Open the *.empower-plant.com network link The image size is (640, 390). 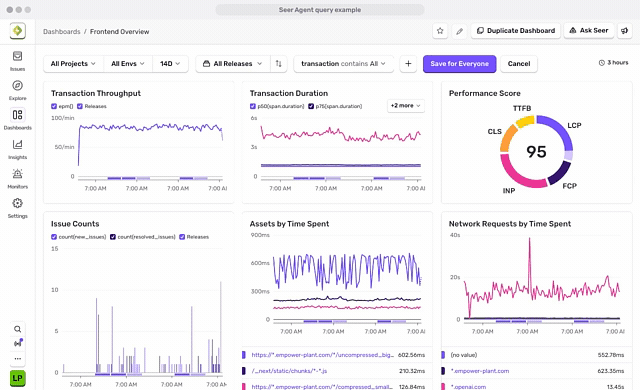tap(480, 371)
